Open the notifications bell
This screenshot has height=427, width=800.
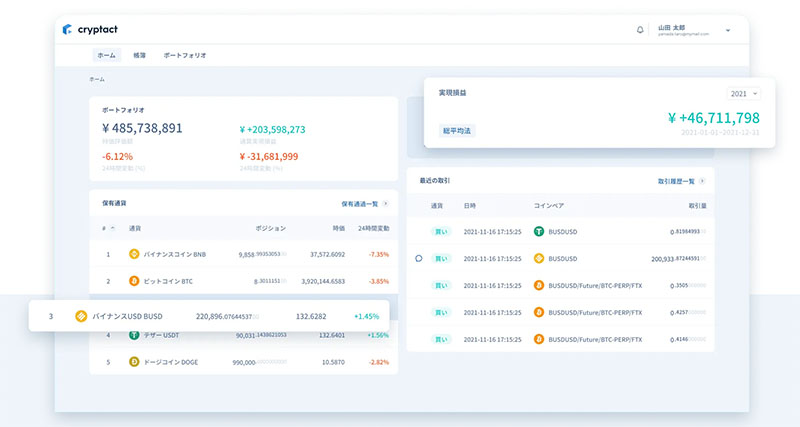(640, 30)
